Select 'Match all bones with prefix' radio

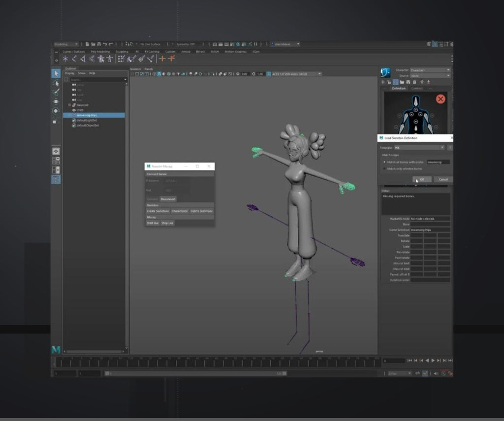click(x=384, y=162)
